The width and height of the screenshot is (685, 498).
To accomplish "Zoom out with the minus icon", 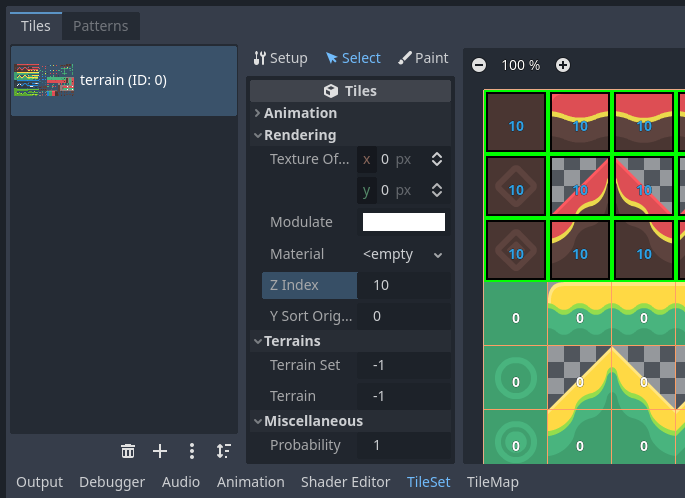I will tap(479, 65).
